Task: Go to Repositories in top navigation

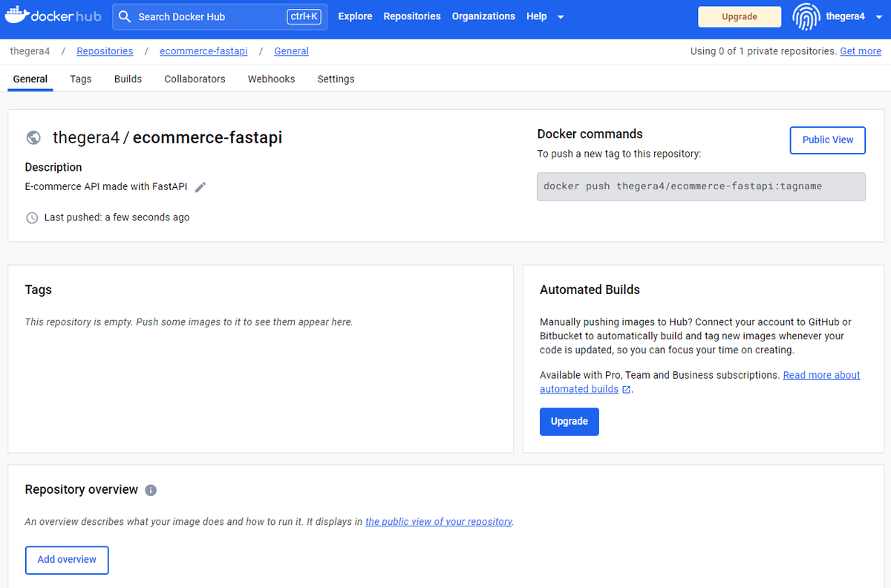Action: click(x=412, y=16)
